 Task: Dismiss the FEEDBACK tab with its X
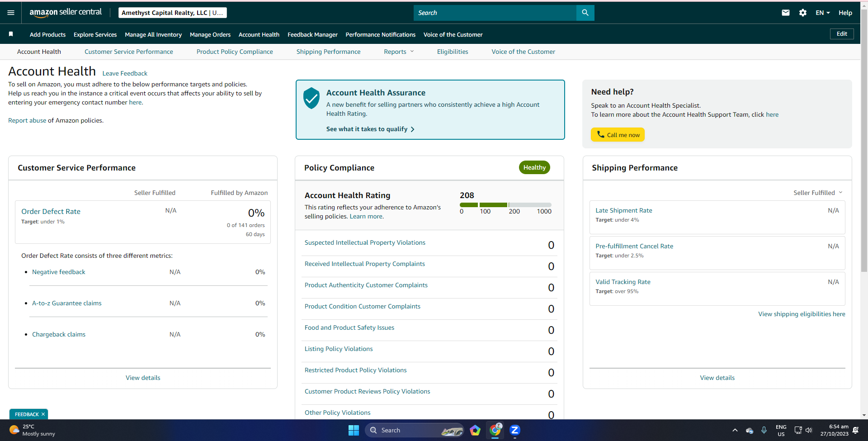pos(43,414)
